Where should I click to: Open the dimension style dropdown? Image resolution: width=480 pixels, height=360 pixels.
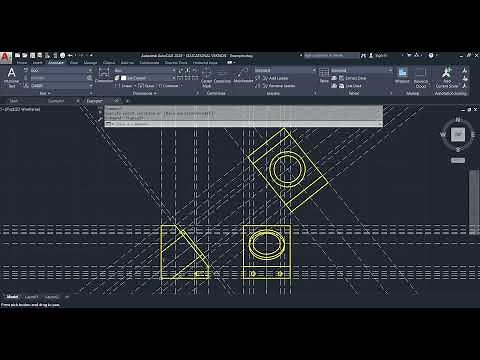pos(174,70)
